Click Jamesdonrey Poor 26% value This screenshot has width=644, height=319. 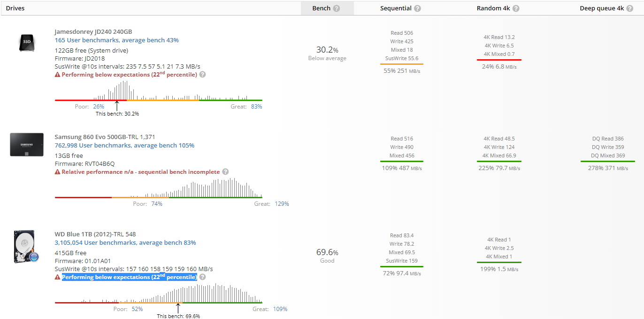(x=99, y=107)
